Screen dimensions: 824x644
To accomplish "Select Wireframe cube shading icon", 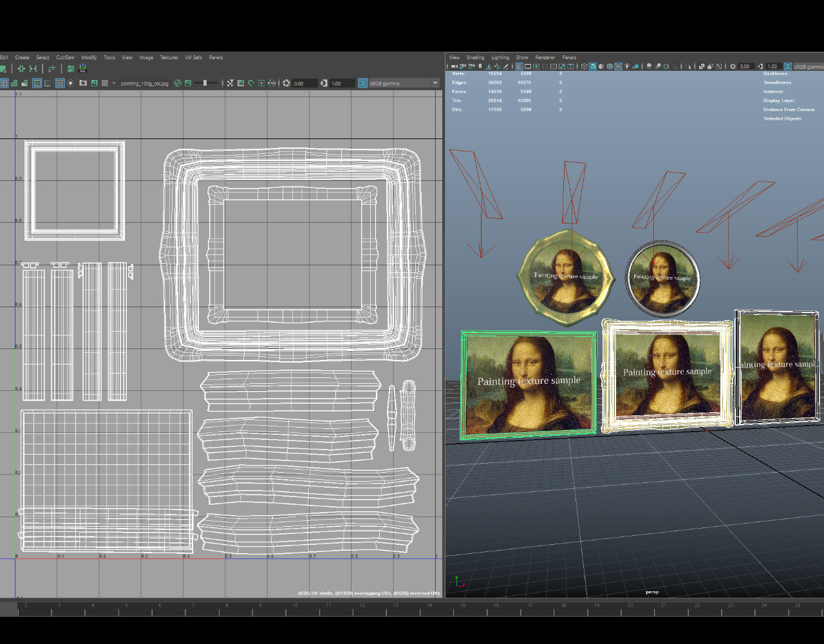I will (x=585, y=66).
